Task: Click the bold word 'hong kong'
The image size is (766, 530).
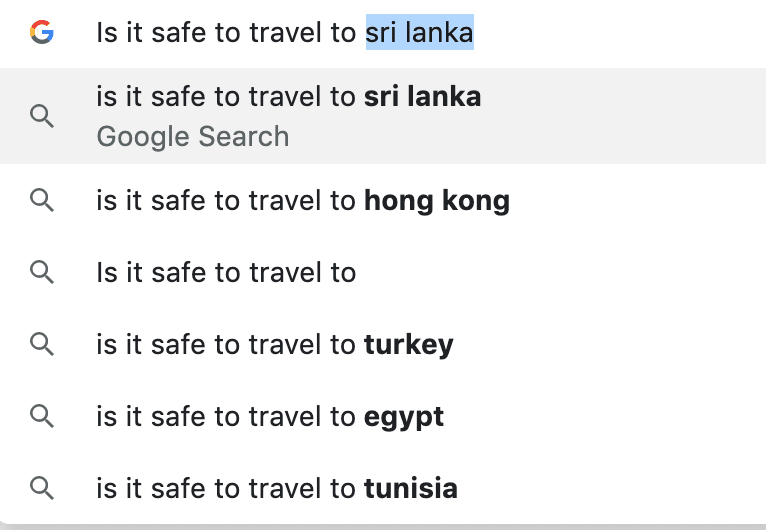Action: 437,201
